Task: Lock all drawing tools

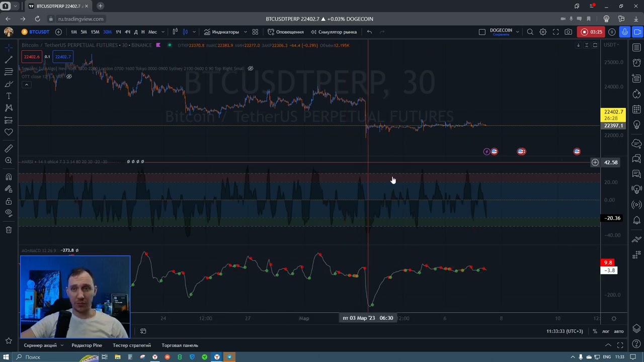Action: 9,201
